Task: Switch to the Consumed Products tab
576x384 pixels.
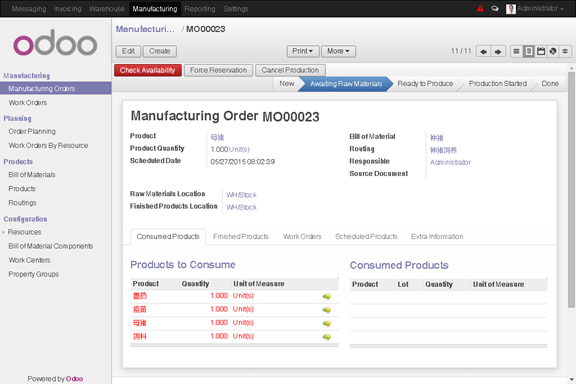Action: [168, 237]
